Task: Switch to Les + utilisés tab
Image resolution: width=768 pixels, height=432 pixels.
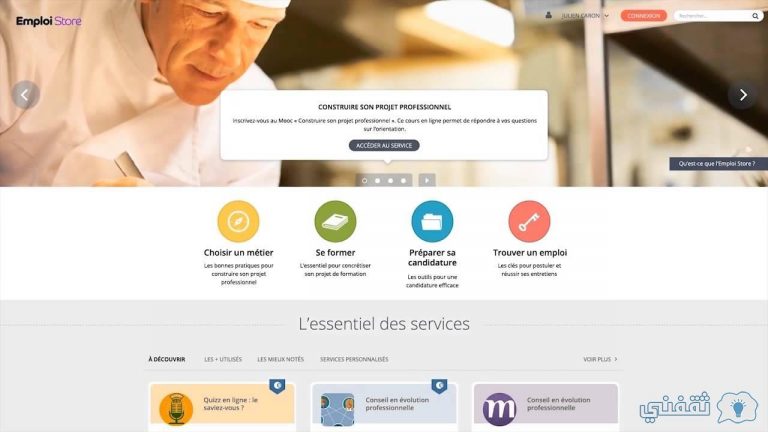Action: coord(223,359)
